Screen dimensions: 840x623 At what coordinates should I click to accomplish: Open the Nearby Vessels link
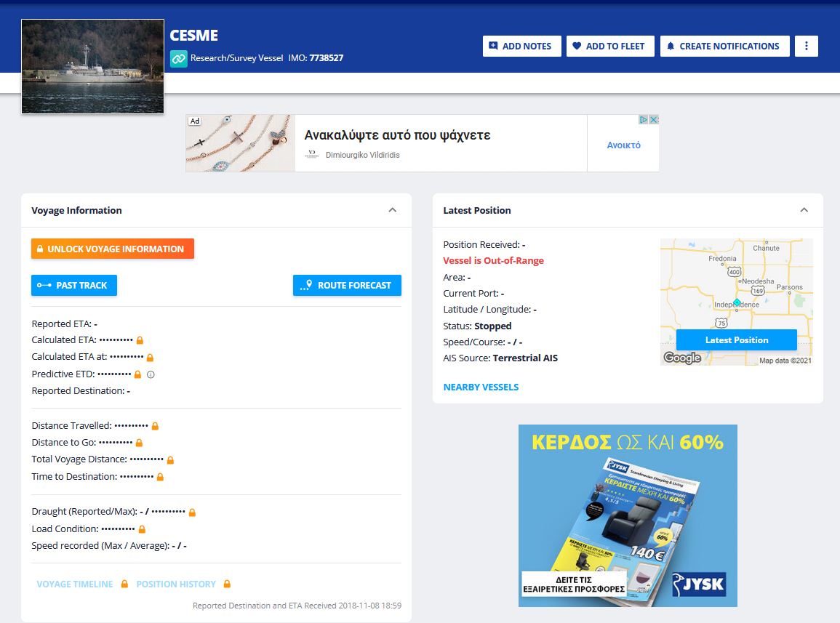481,387
